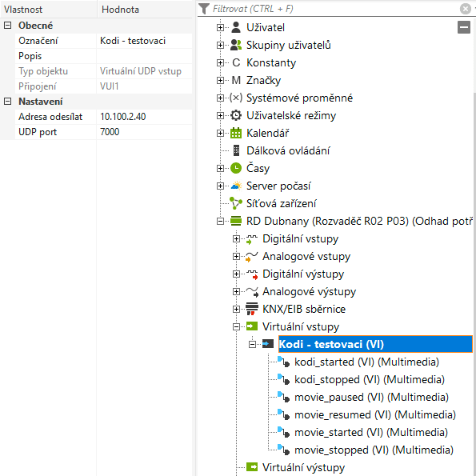Viewport: 476px width, 476px height.
Task: Click the Kalendář calendar icon
Action: 236,133
